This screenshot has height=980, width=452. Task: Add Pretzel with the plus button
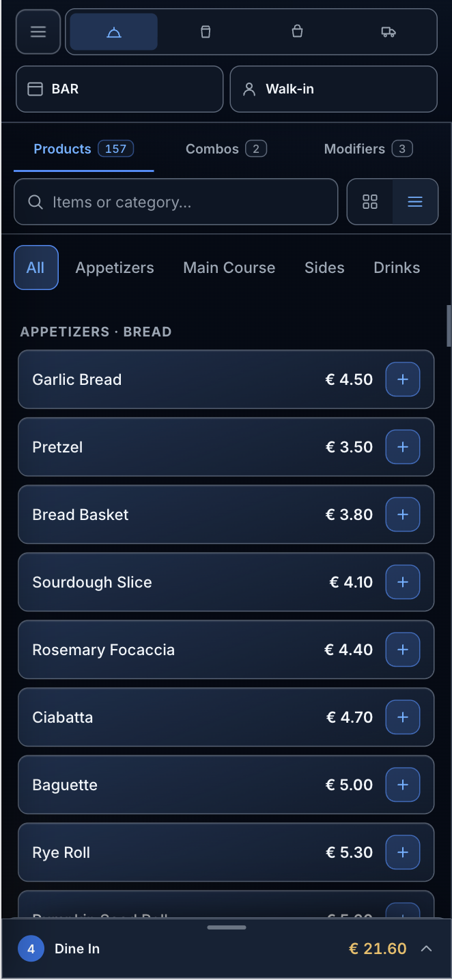pyautogui.click(x=403, y=447)
